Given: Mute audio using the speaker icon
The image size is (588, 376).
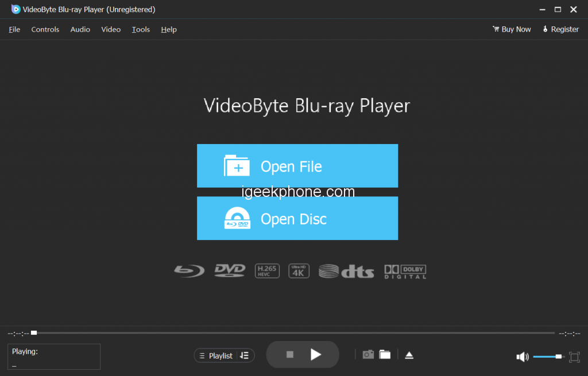Looking at the screenshot, I should (x=522, y=357).
